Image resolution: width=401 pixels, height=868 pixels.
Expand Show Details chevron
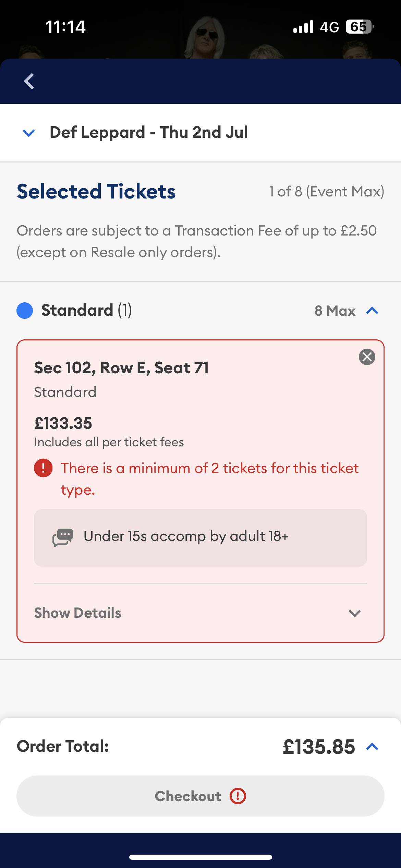pyautogui.click(x=355, y=613)
